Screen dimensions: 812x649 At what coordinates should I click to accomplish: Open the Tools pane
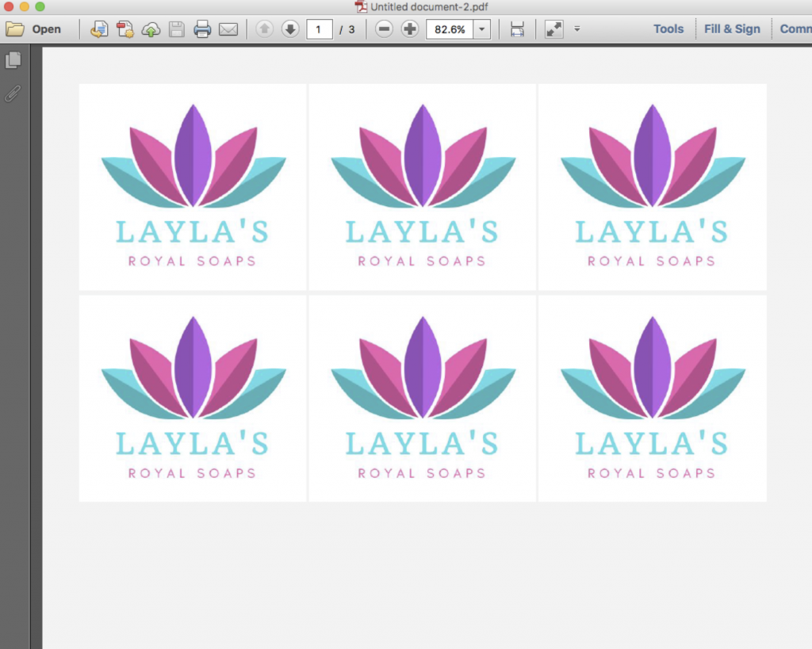668,29
